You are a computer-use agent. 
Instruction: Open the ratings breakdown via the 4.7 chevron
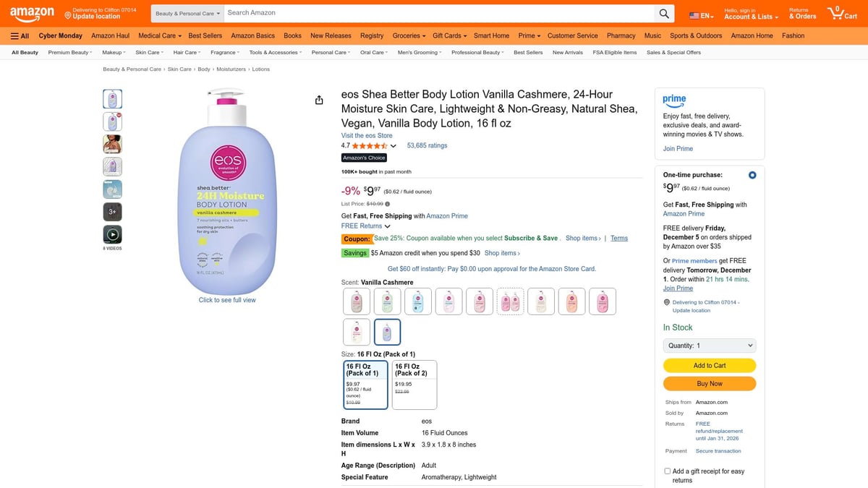coord(393,145)
